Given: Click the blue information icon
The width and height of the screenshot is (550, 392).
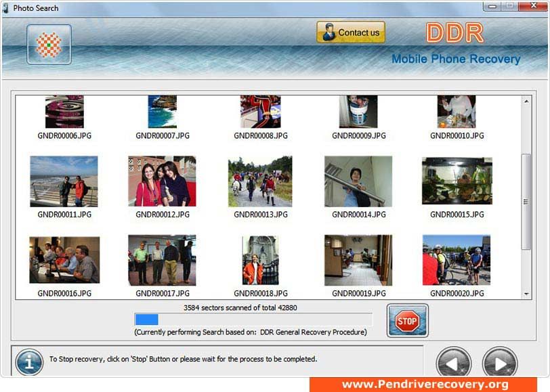Looking at the screenshot, I should tap(29, 362).
